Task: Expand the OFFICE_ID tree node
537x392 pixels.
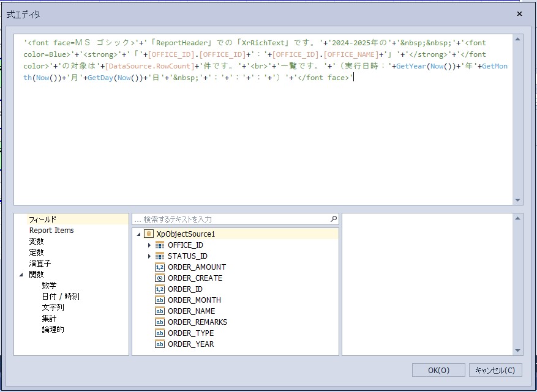Action: 149,245
